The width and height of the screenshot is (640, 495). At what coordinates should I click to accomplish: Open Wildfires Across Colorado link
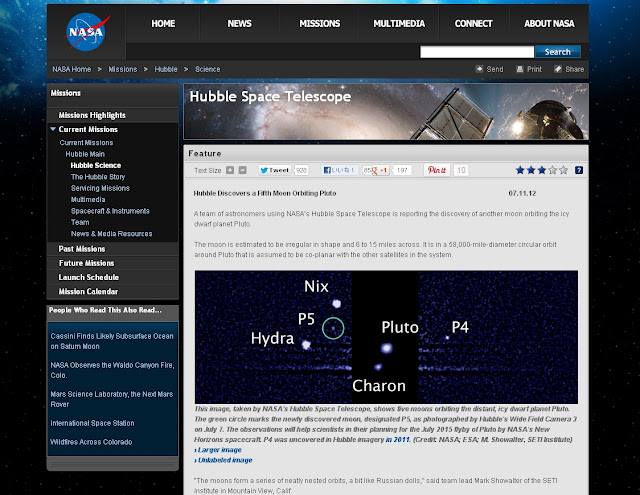click(x=91, y=442)
